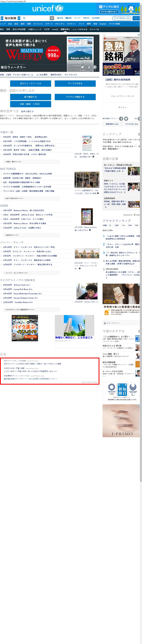This screenshot has width=142, height=644.
Task: Open NTTファシリティーズのZEB ad link
Action: 15,361
